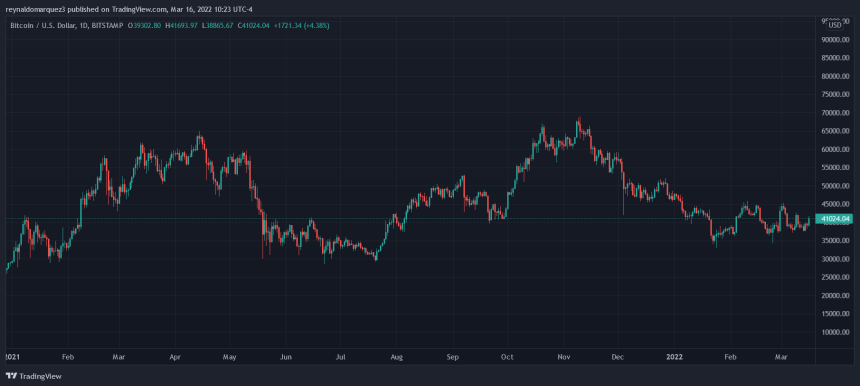This screenshot has width=860, height=386.
Task: Click the Aug time axis label
Action: [x=397, y=357]
